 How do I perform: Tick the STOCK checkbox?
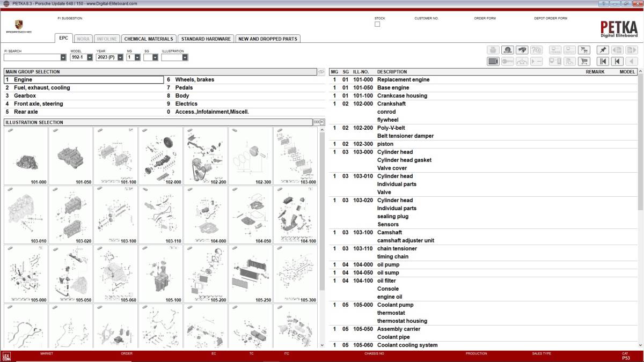coord(377,24)
